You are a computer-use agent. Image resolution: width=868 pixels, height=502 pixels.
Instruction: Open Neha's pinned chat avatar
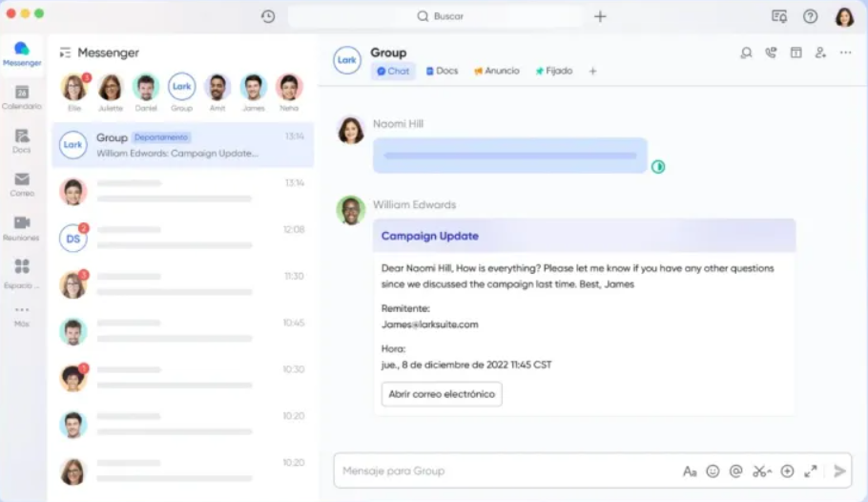point(289,87)
